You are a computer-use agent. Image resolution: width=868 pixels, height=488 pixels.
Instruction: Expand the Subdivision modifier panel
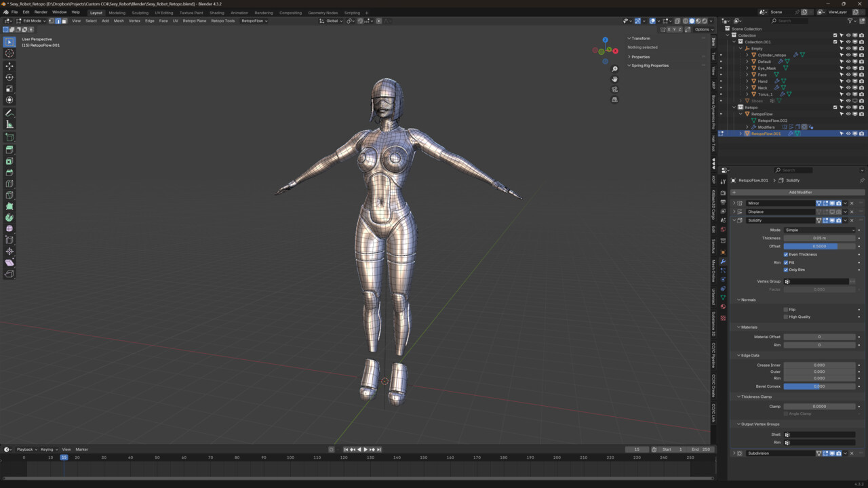click(x=734, y=453)
